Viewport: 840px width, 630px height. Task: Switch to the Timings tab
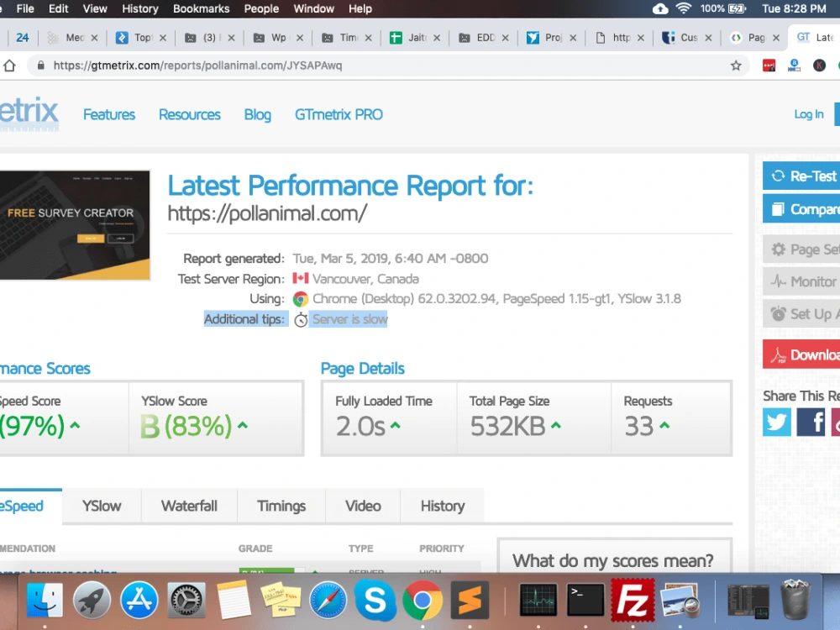pyautogui.click(x=281, y=506)
